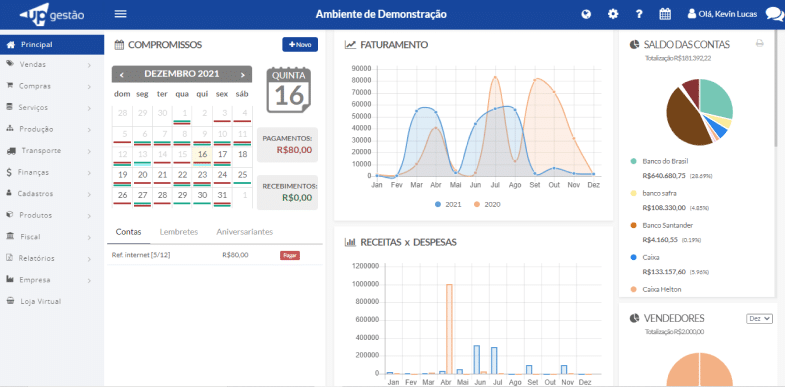Image resolution: width=785 pixels, height=387 pixels.
Task: Go to next month in calendar
Action: click(x=242, y=75)
